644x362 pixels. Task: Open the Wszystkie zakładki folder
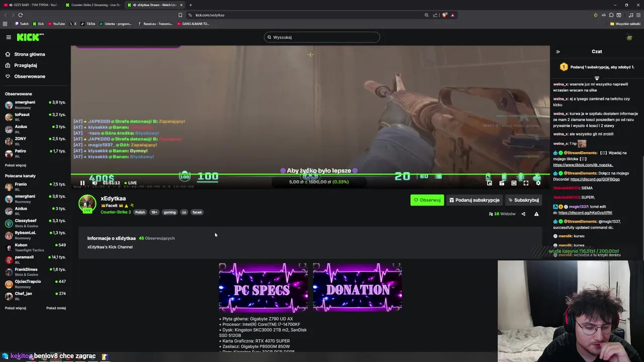tap(625, 24)
